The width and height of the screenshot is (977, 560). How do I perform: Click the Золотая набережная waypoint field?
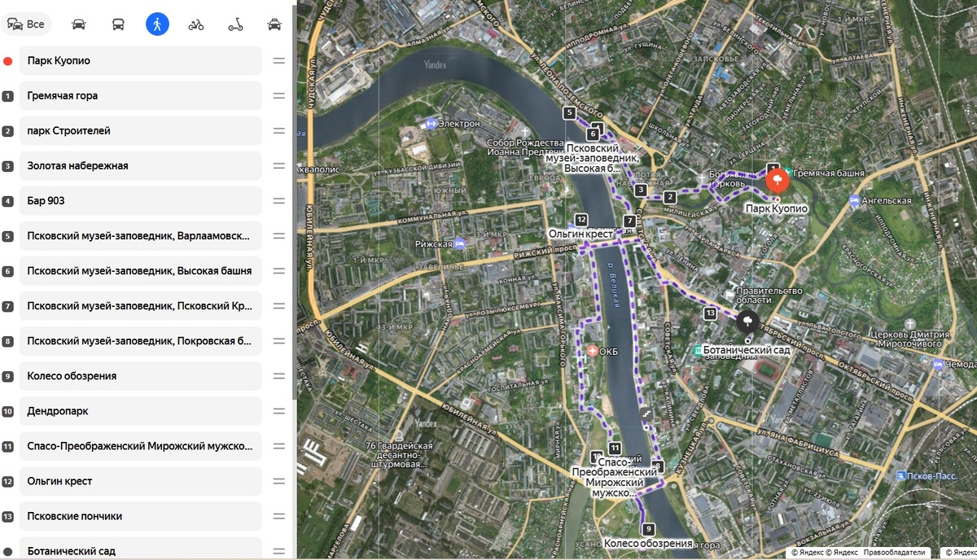(x=140, y=165)
